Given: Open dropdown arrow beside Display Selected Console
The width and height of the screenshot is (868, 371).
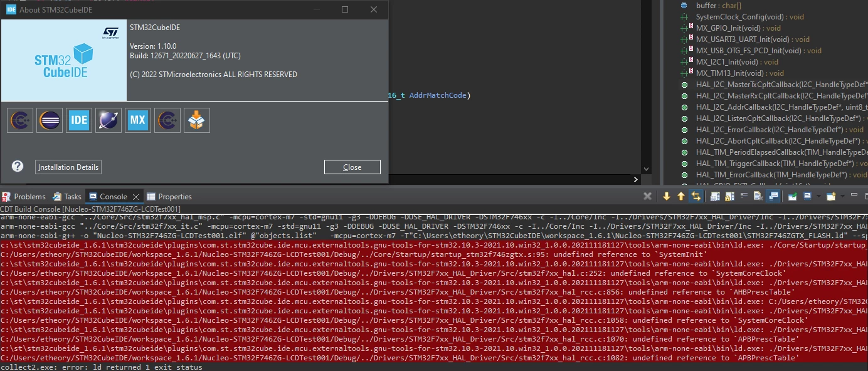Looking at the screenshot, I should pyautogui.click(x=817, y=196).
